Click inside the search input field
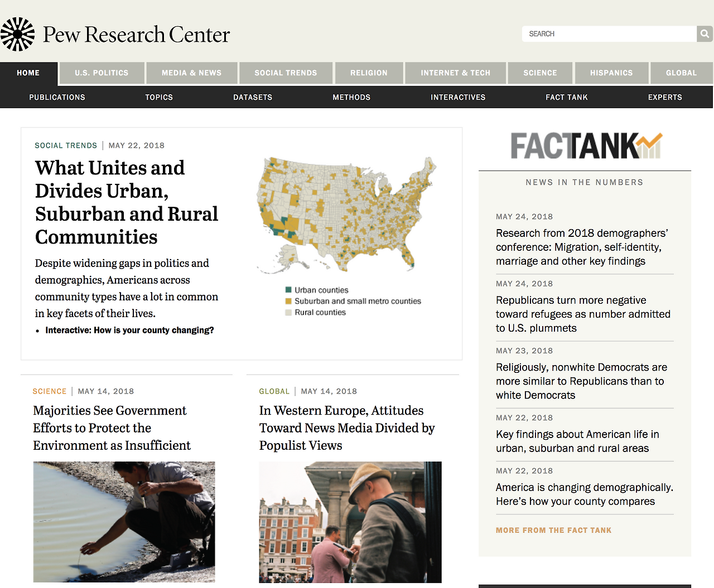This screenshot has width=714, height=588. point(608,33)
